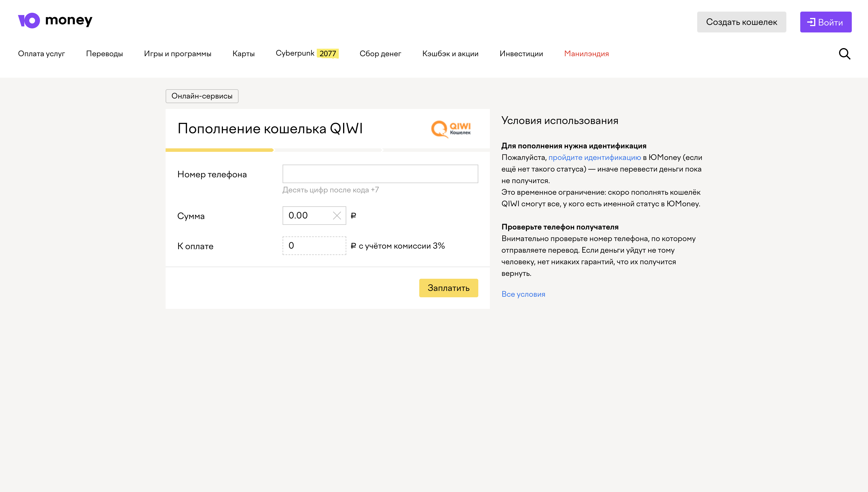Open the Инвестиции section
The width and height of the screenshot is (868, 492).
[x=521, y=54]
